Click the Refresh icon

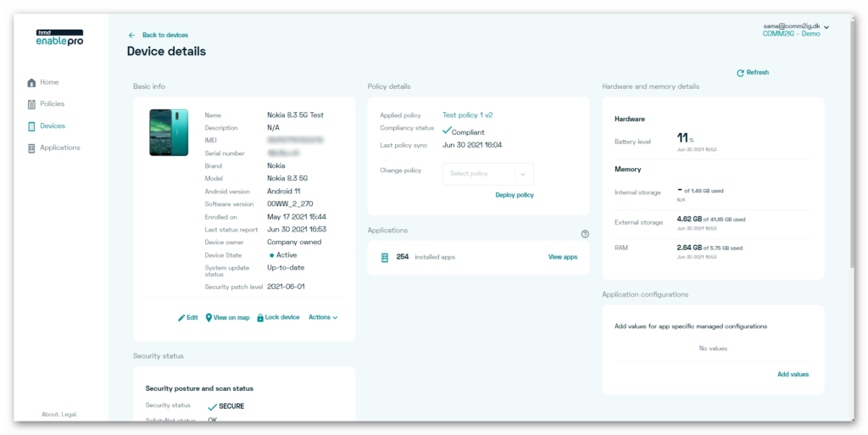tap(740, 73)
